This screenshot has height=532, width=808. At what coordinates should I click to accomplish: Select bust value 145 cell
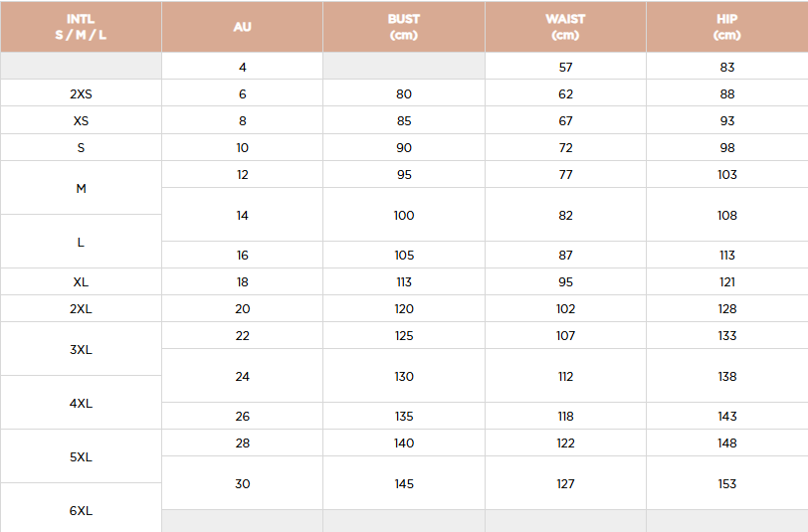coord(404,483)
